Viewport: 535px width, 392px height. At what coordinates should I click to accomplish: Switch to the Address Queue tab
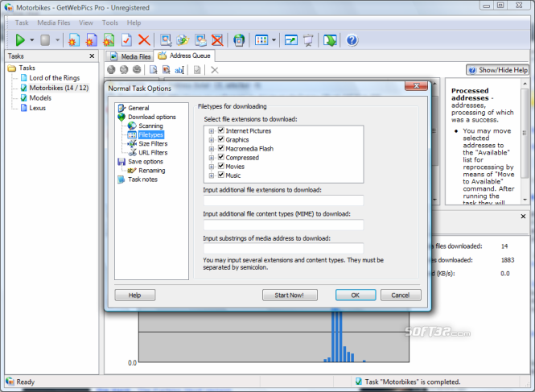coord(184,56)
